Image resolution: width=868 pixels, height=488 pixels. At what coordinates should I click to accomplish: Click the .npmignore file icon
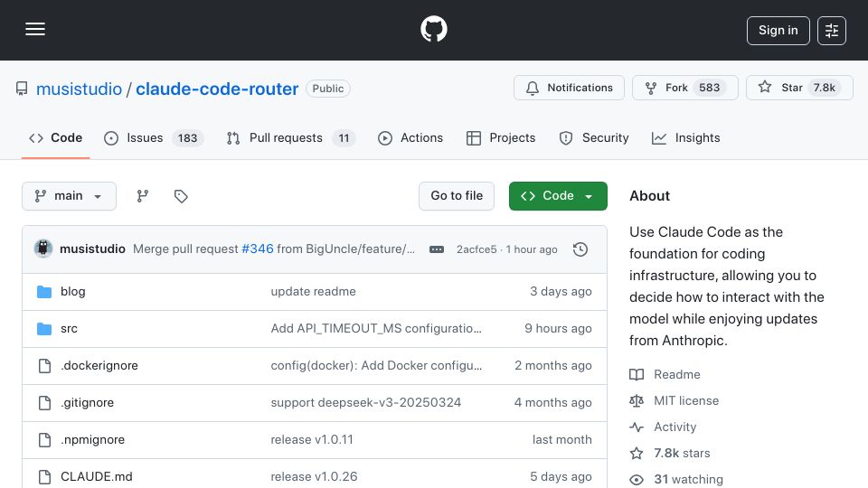click(x=44, y=440)
